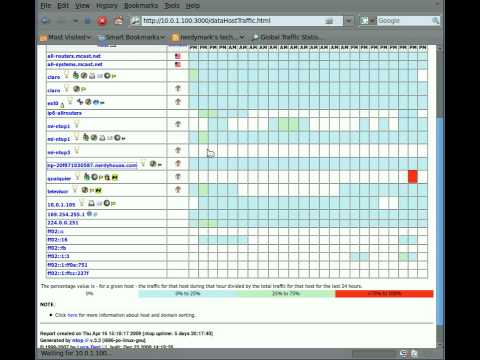Click the yellow-green icon in the qualquier row
Screen dimensions: 480x360
point(115,177)
